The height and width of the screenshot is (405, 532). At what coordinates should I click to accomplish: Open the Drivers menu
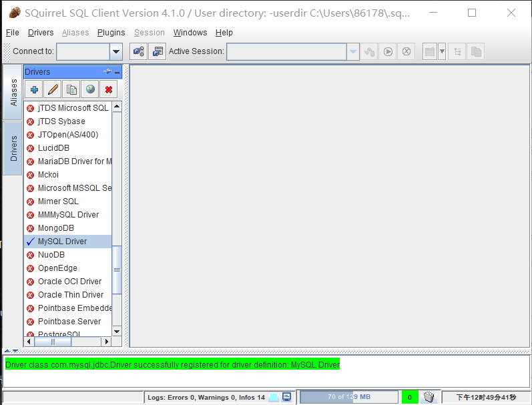[41, 33]
